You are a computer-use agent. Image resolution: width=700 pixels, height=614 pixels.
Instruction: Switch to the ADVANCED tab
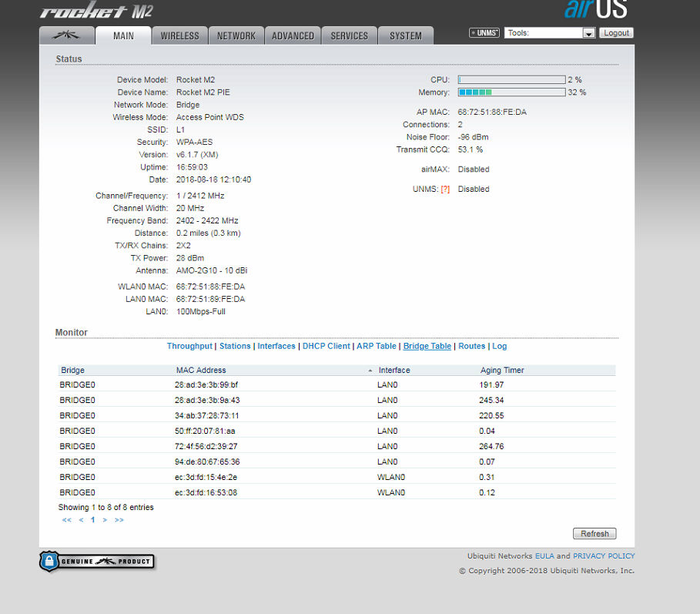click(293, 35)
